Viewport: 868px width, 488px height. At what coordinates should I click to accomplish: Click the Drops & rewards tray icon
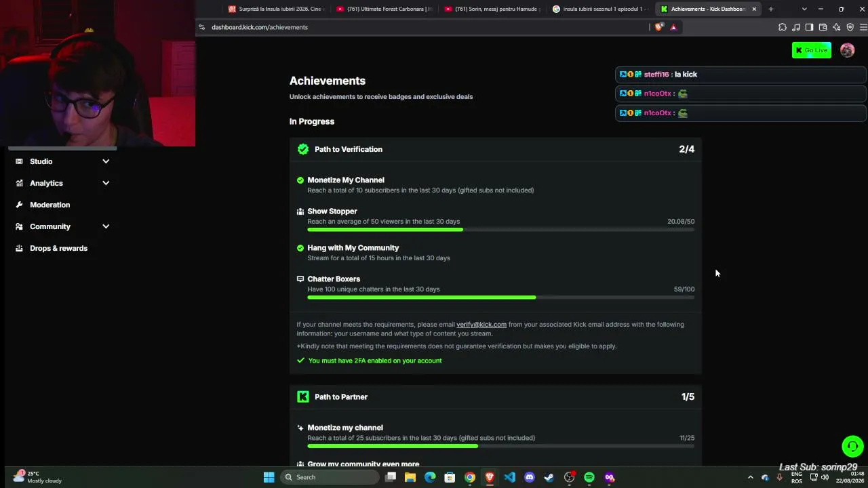click(x=19, y=248)
